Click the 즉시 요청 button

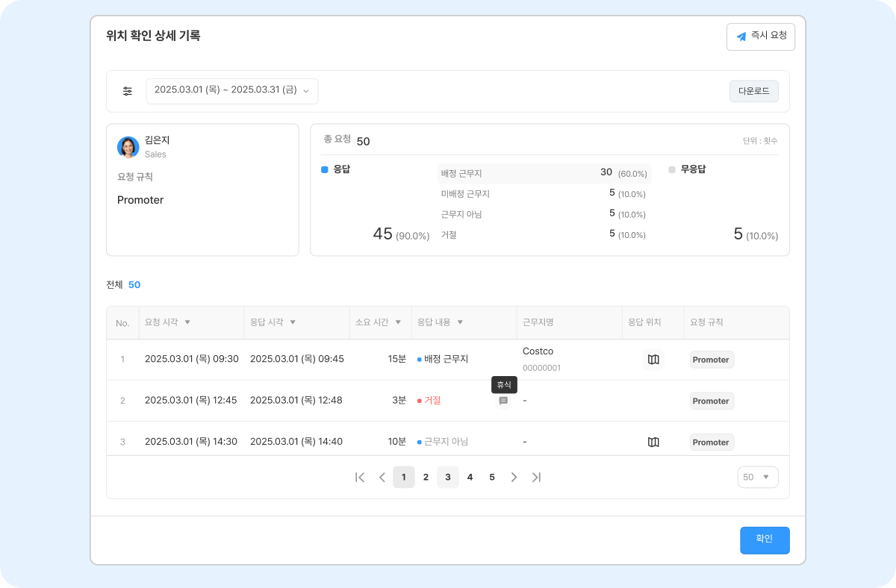[761, 37]
